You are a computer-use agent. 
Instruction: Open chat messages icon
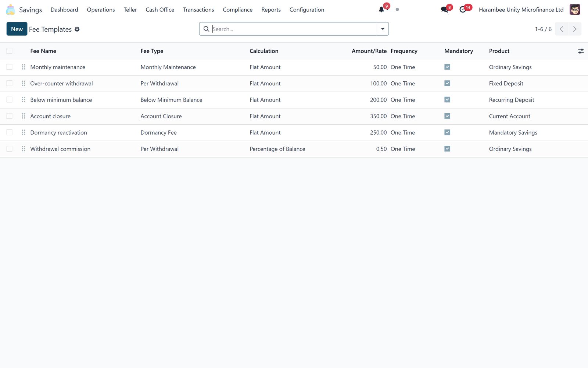[444, 10]
